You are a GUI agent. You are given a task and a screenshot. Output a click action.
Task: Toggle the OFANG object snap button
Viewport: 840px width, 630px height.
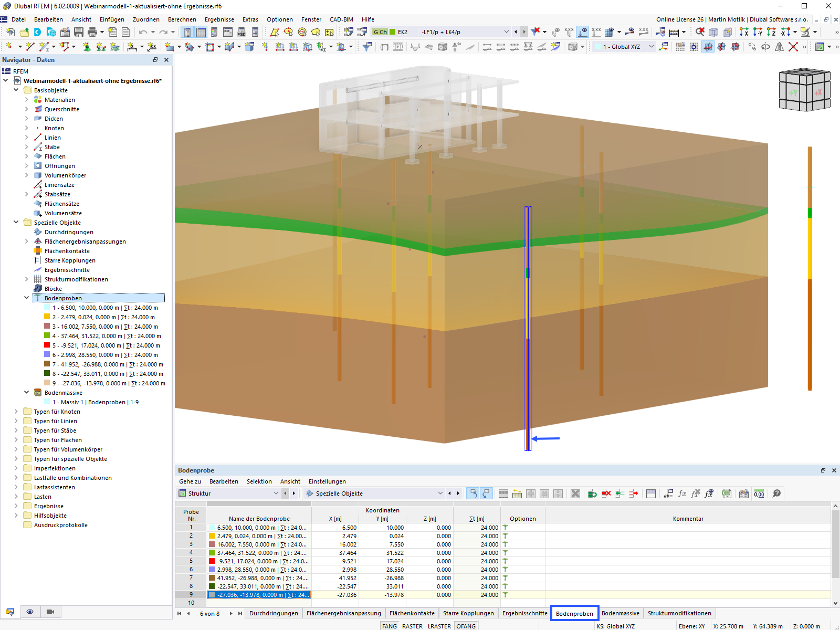click(466, 626)
